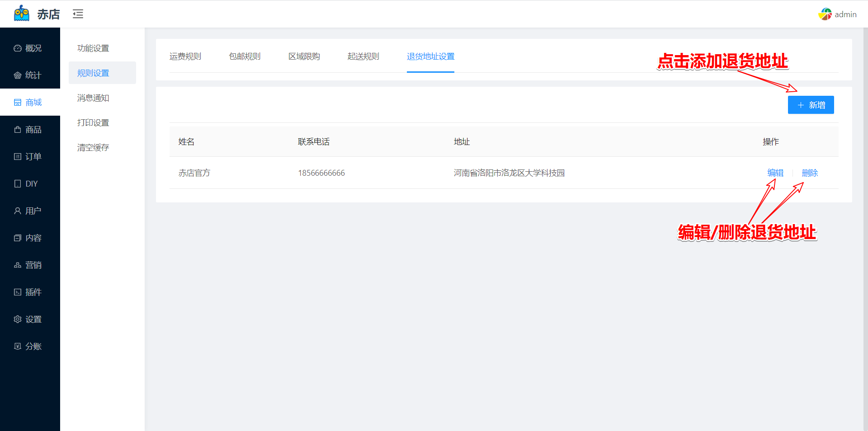
Task: Click the 用户 user icon
Action: pyautogui.click(x=18, y=211)
